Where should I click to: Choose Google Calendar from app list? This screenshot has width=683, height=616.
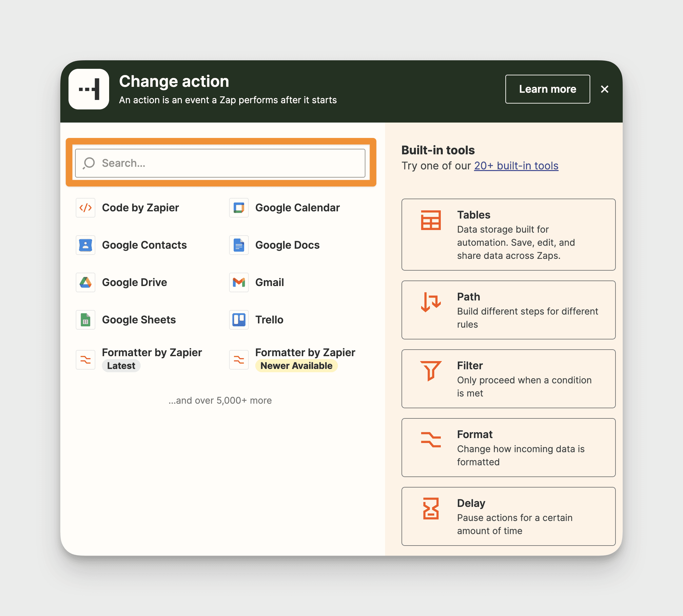(x=297, y=207)
